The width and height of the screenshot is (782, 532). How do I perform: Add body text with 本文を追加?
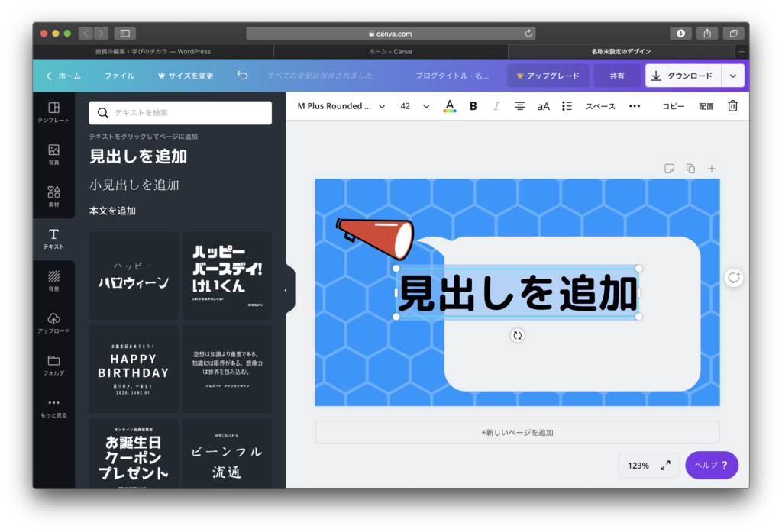pos(112,211)
